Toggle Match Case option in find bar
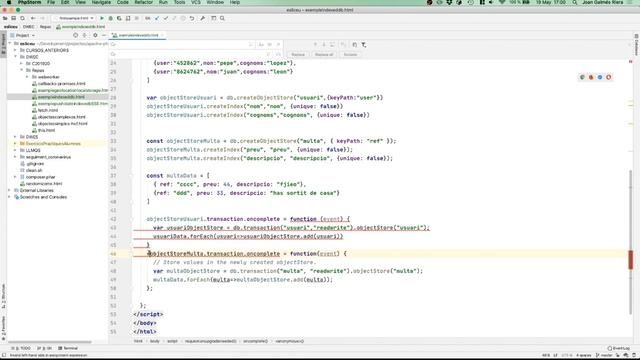The width and height of the screenshot is (640, 360). coord(261,44)
